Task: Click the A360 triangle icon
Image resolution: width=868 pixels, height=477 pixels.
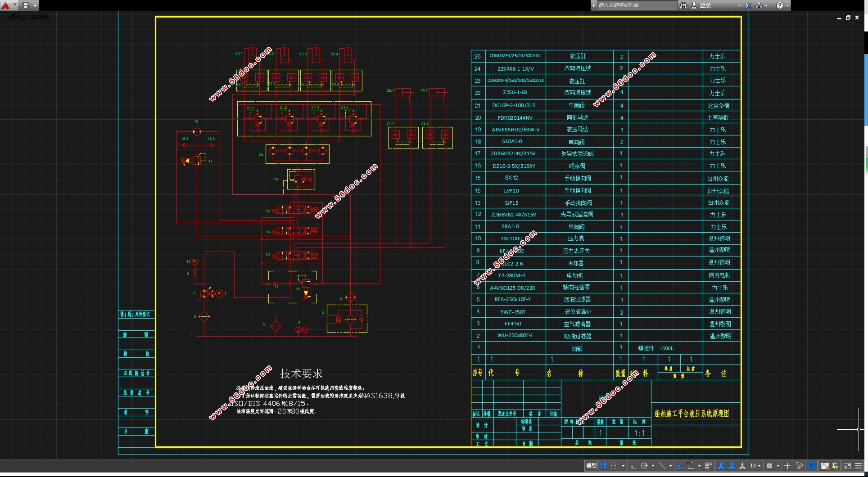Action: coord(759,5)
